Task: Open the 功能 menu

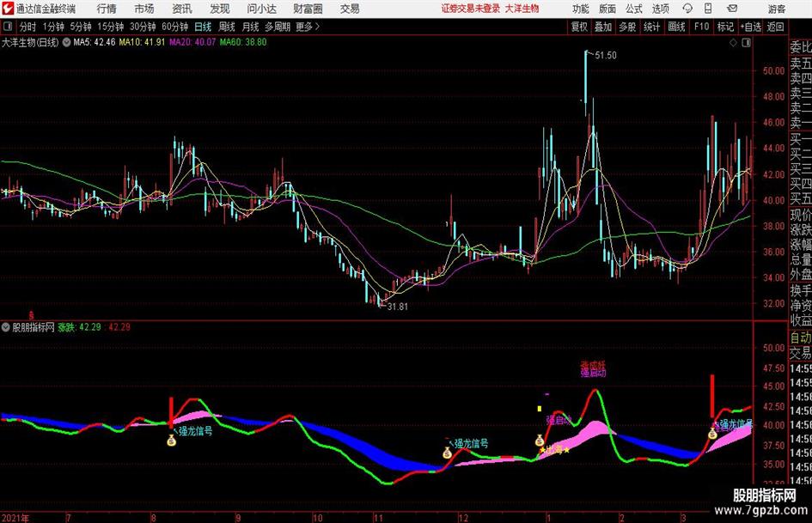Action: (x=581, y=9)
